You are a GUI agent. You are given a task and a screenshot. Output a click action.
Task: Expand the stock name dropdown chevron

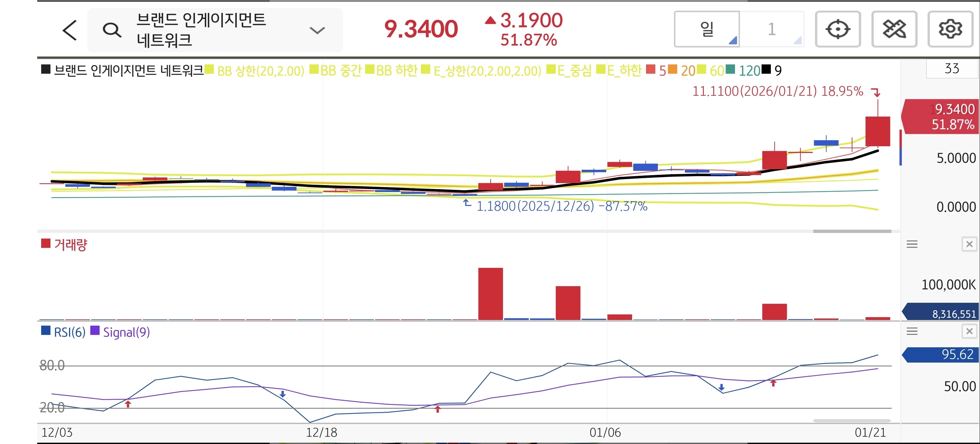317,31
